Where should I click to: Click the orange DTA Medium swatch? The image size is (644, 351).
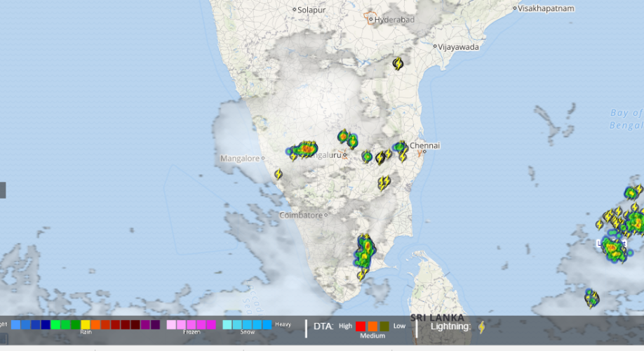pos(373,326)
